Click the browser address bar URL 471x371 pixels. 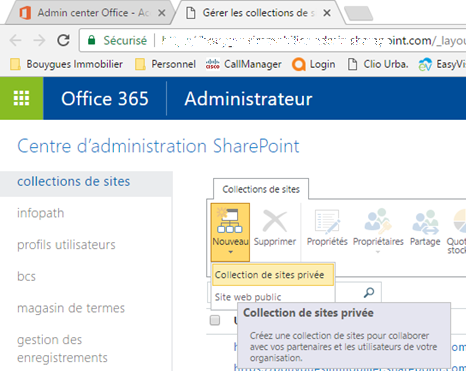[313, 41]
